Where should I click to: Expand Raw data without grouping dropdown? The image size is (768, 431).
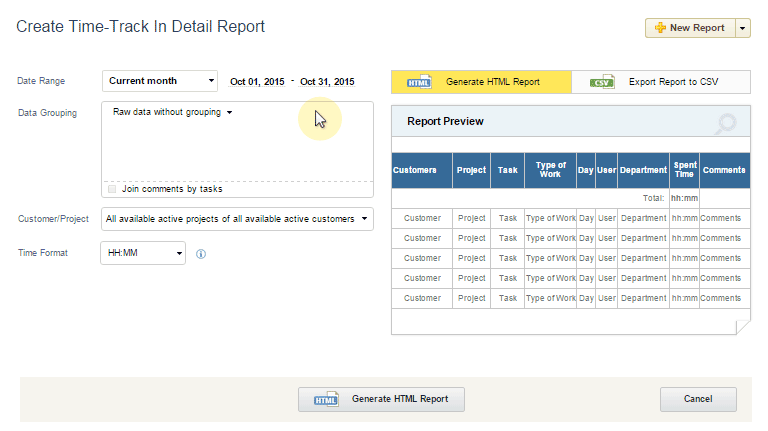[173, 112]
